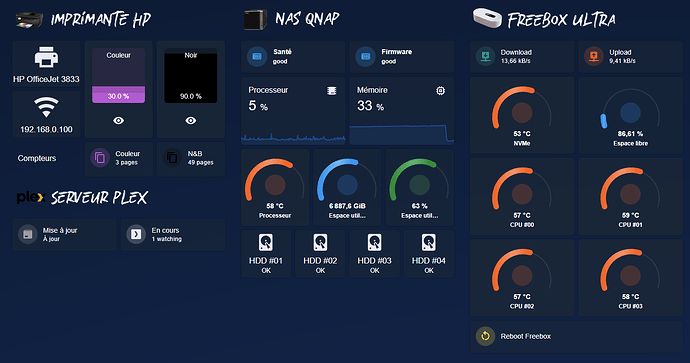690x363 pixels.
Task: Click the Wi-Fi icon above 192.168.0.100
Action: click(x=46, y=107)
